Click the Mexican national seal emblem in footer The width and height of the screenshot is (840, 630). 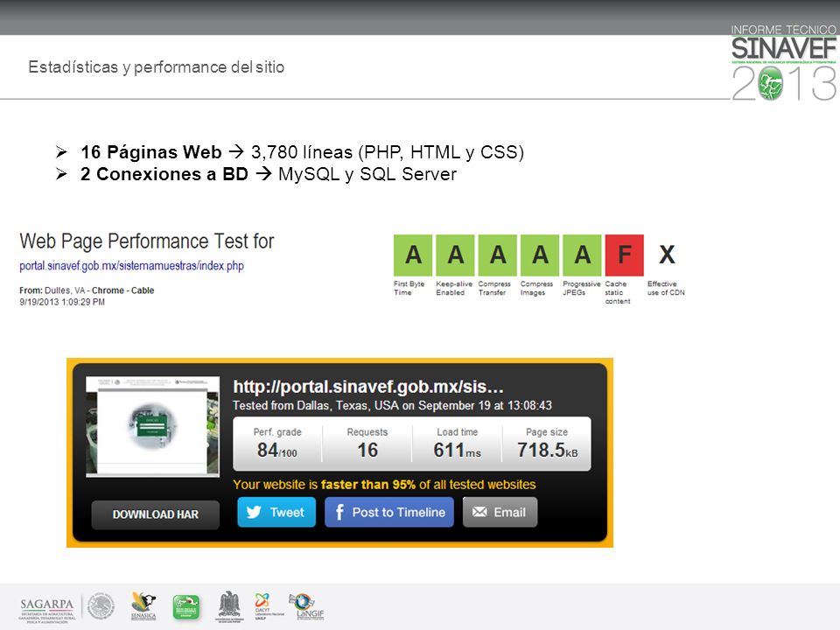(x=101, y=606)
